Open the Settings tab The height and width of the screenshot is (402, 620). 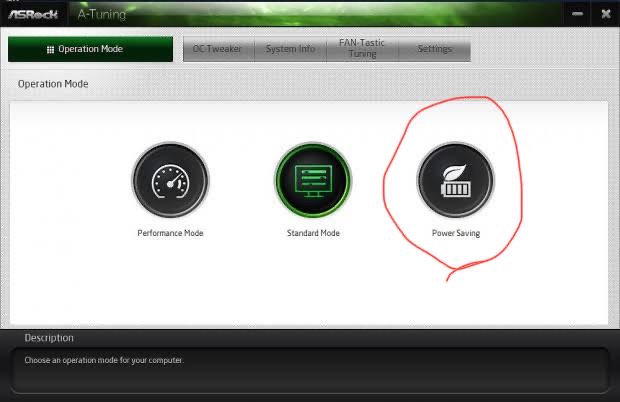435,49
